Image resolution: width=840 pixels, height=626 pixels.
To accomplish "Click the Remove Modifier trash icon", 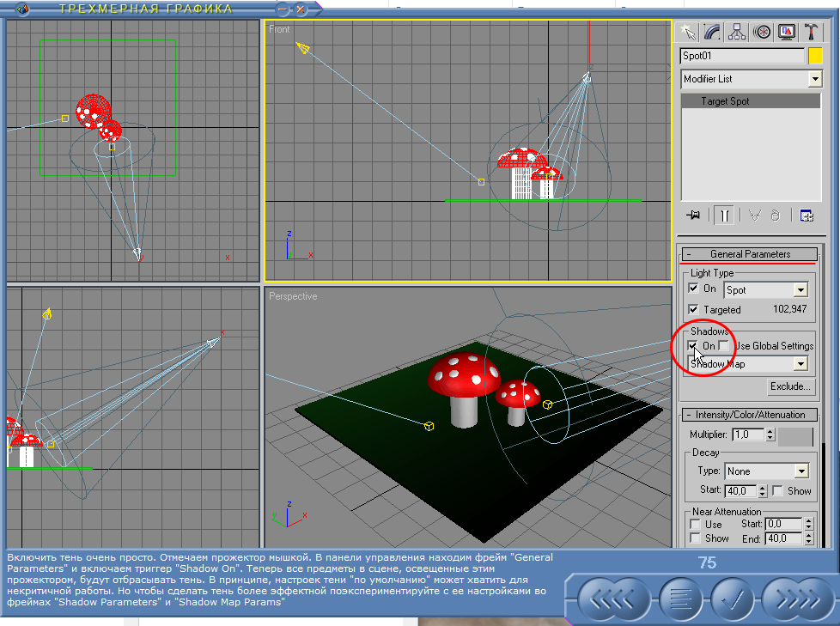I will click(776, 216).
